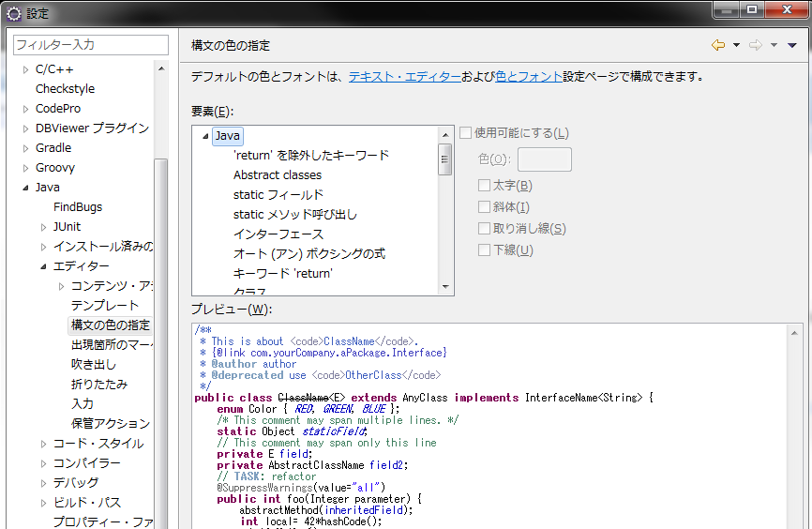The height and width of the screenshot is (529, 812).
Task: Click the staticField text in preview
Action: coord(335,431)
